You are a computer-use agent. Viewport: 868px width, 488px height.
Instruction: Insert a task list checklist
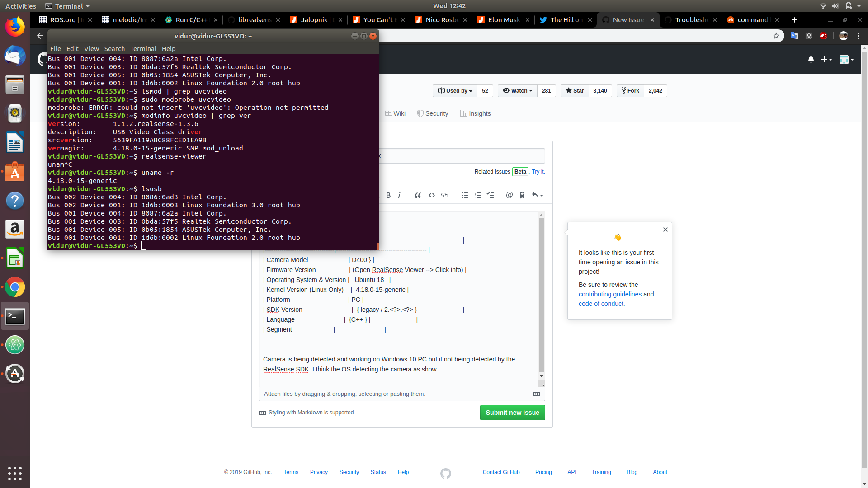click(491, 195)
